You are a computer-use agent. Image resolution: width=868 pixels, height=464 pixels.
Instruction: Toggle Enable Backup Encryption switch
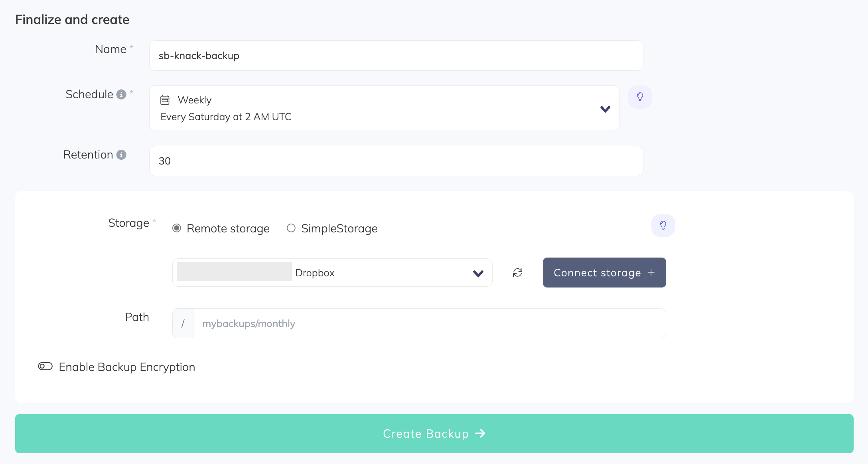tap(45, 366)
